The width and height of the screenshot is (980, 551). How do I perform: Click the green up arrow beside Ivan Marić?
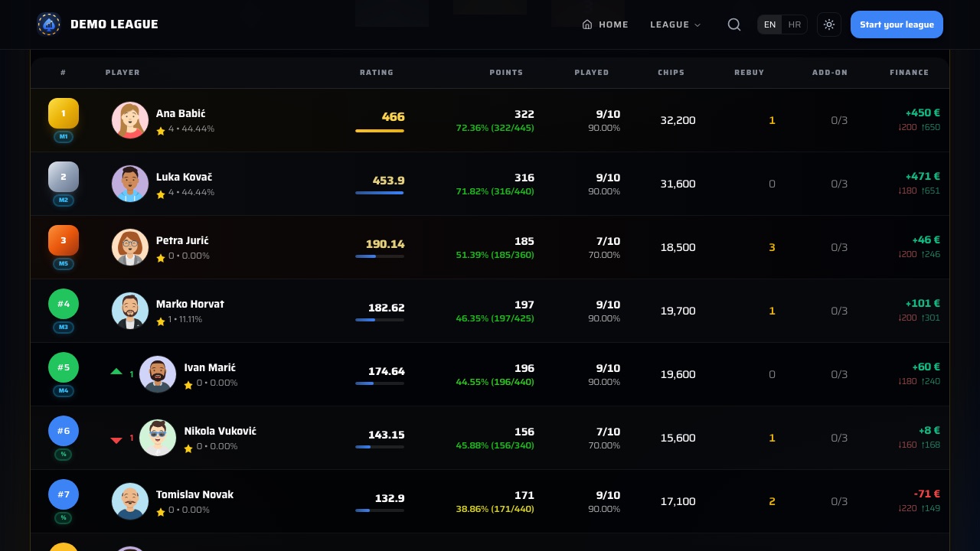coord(116,371)
